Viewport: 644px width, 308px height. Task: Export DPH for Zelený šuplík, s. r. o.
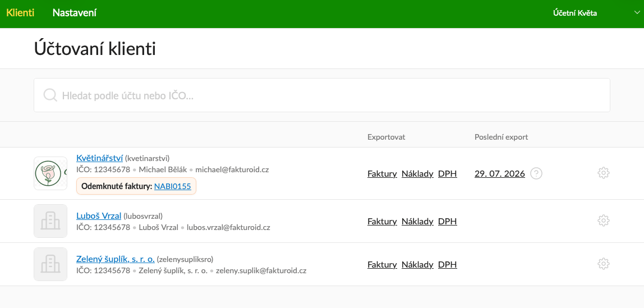447,264
